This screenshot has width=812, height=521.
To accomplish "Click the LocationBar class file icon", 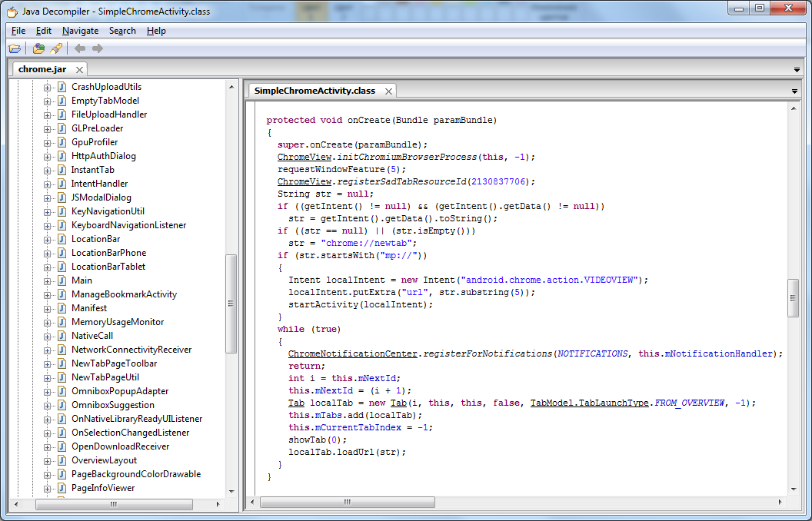I will tap(62, 239).
